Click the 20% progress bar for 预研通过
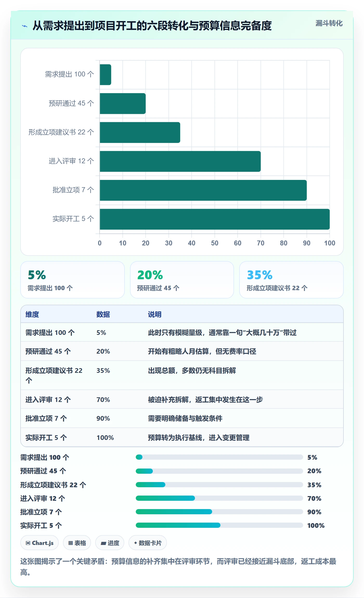 (219, 471)
